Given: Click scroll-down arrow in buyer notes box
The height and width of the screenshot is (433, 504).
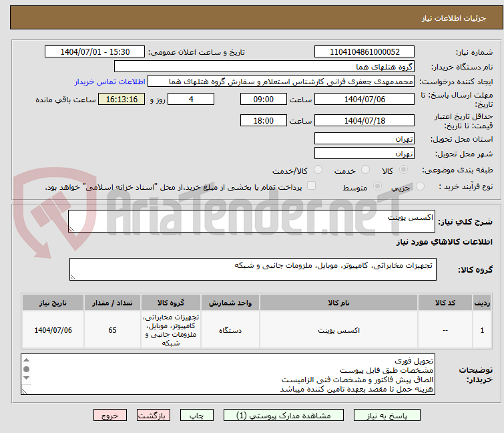Looking at the screenshot, I should (26, 378).
